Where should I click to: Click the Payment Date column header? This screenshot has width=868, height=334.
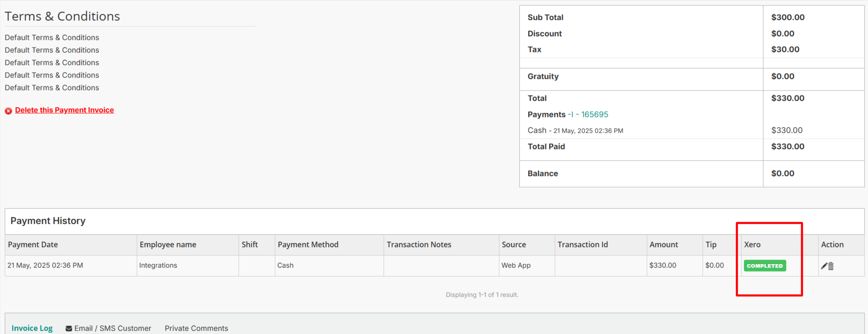coord(33,244)
